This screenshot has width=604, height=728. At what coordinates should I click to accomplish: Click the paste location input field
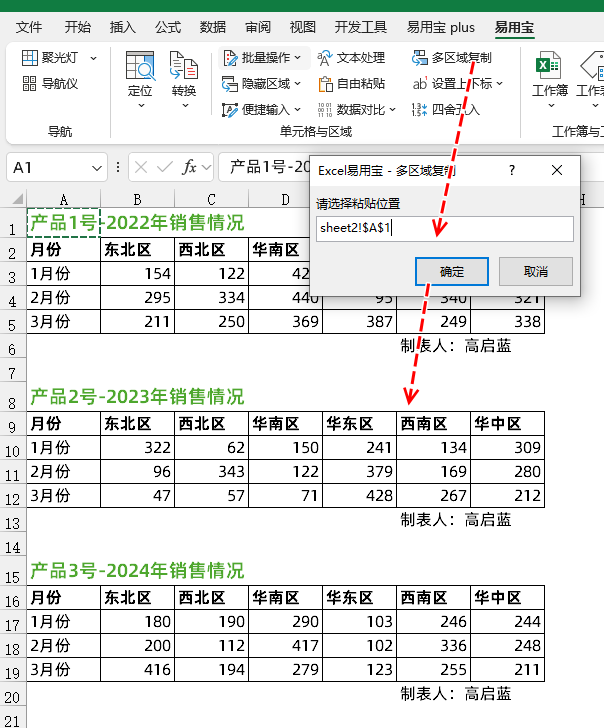pyautogui.click(x=445, y=228)
